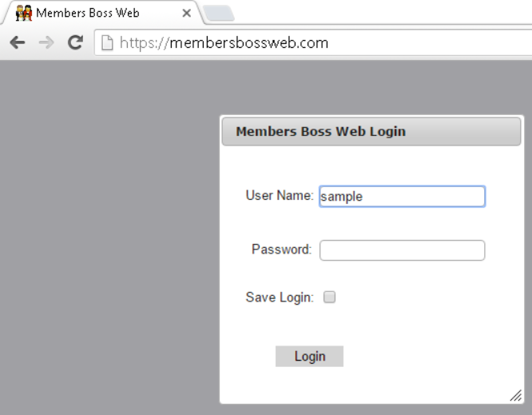Click the Members Boss Web tab favicon

(x=24, y=13)
